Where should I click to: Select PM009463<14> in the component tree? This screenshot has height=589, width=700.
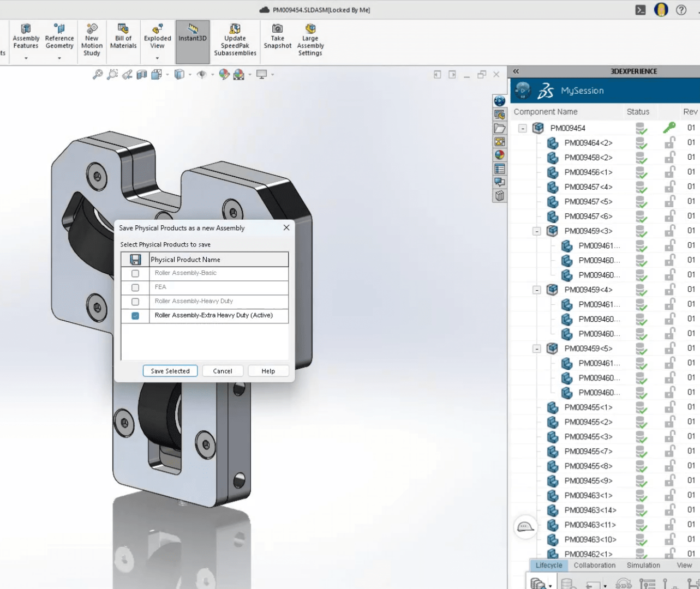[x=590, y=510]
